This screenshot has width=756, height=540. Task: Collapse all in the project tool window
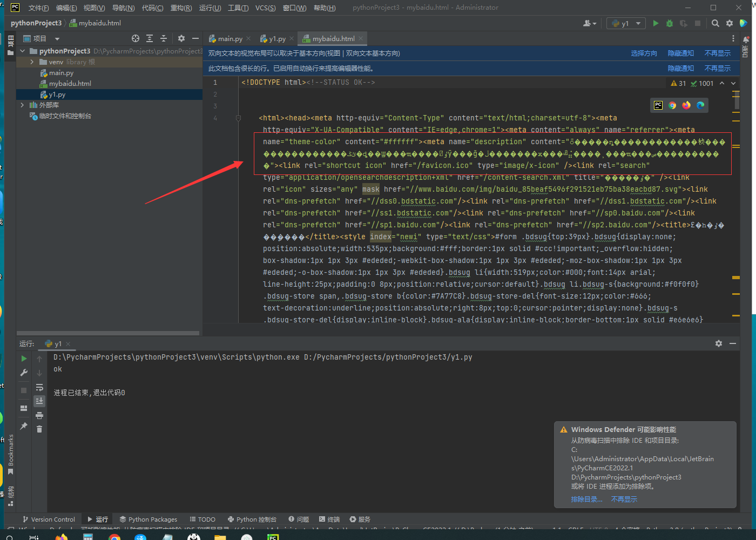164,38
